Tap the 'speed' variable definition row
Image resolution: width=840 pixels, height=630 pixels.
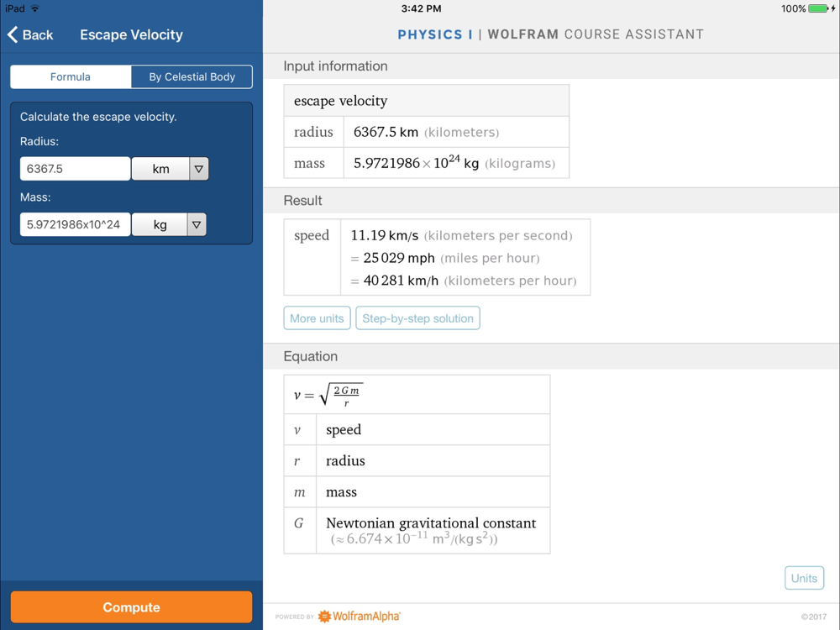[x=417, y=429]
